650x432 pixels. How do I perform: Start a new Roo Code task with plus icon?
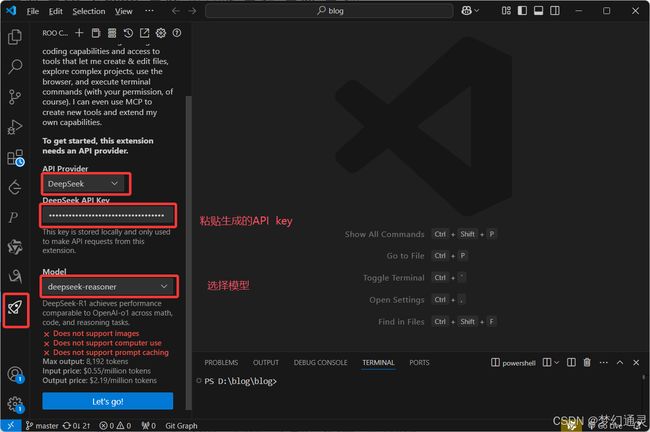[79, 33]
